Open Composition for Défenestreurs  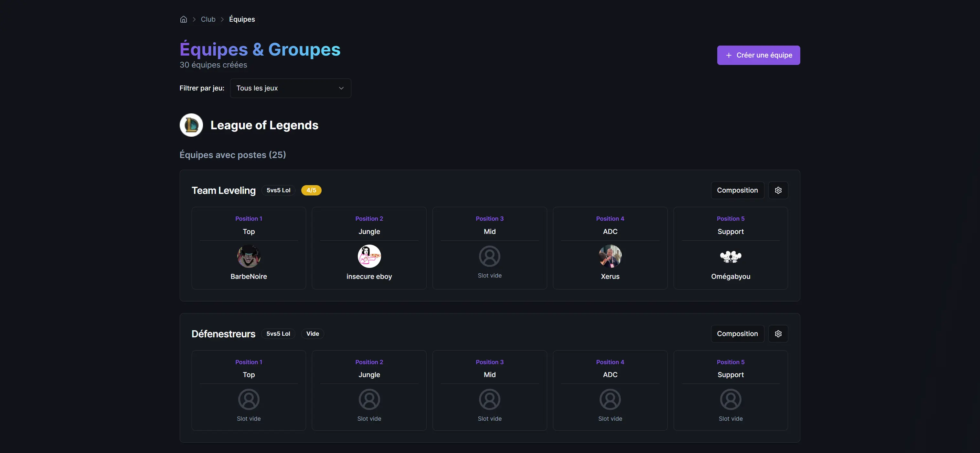coord(737,333)
